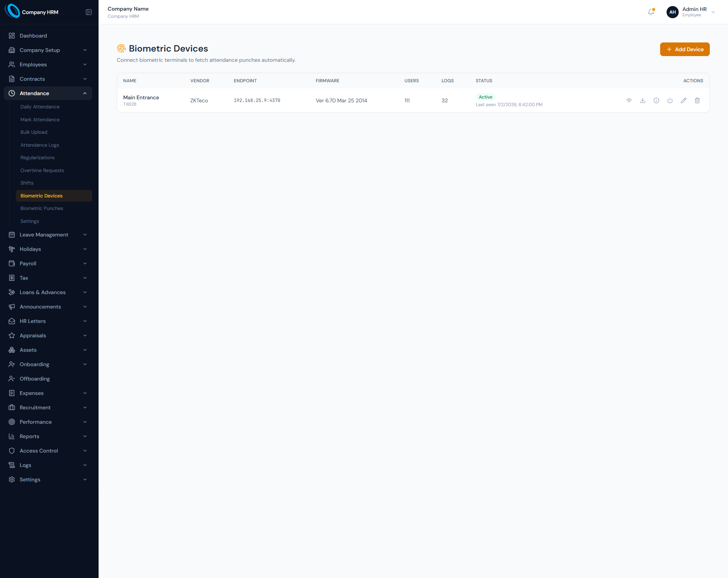Expand the Expenses chevron
Viewport: 728px width, 578px height.
(x=85, y=393)
